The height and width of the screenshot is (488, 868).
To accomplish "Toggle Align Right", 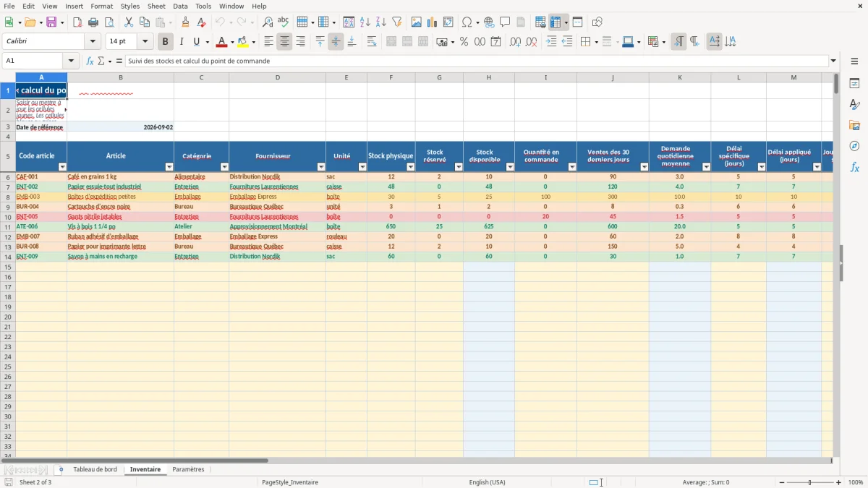I will [301, 42].
